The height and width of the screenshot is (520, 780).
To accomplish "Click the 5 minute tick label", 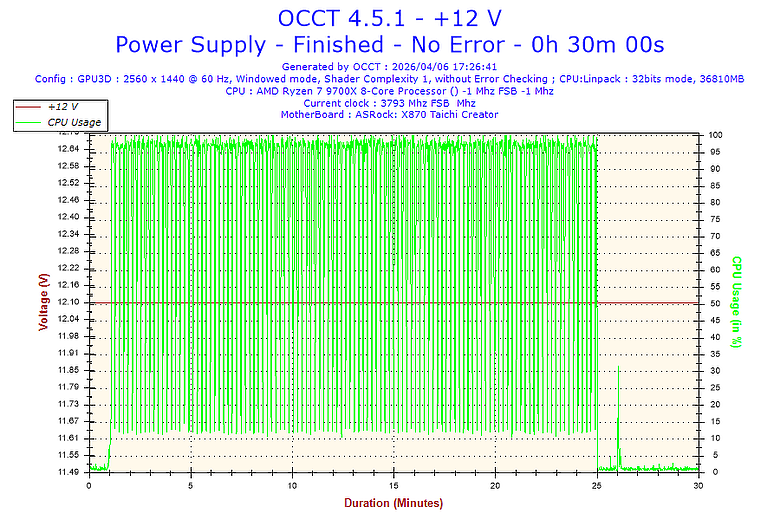I will click(x=191, y=486).
